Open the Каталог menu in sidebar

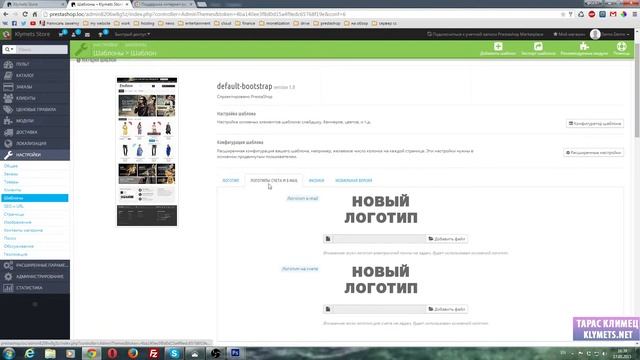35,76
